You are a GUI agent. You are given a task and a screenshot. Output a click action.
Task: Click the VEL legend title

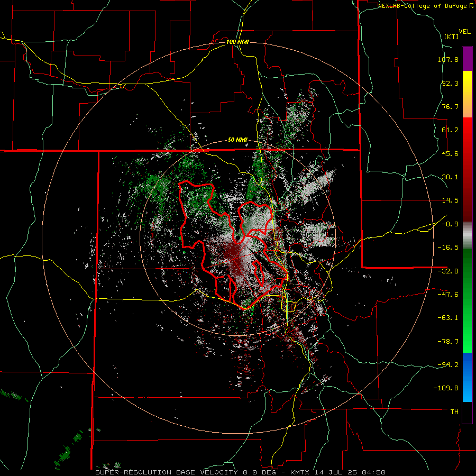465,32
